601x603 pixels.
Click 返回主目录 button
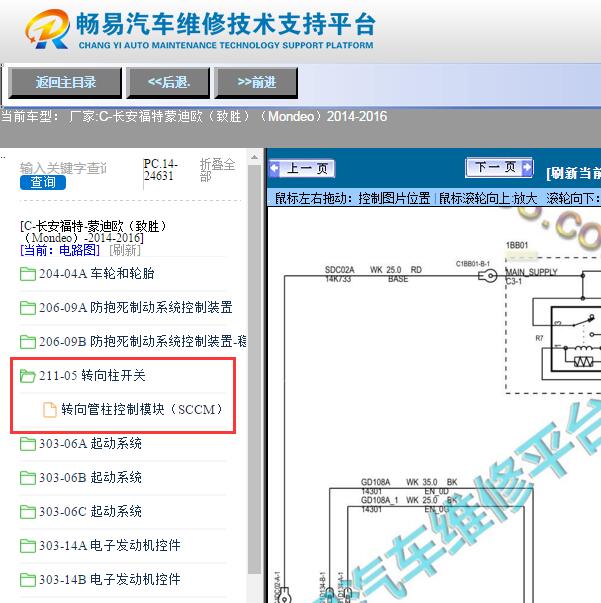[x=65, y=82]
